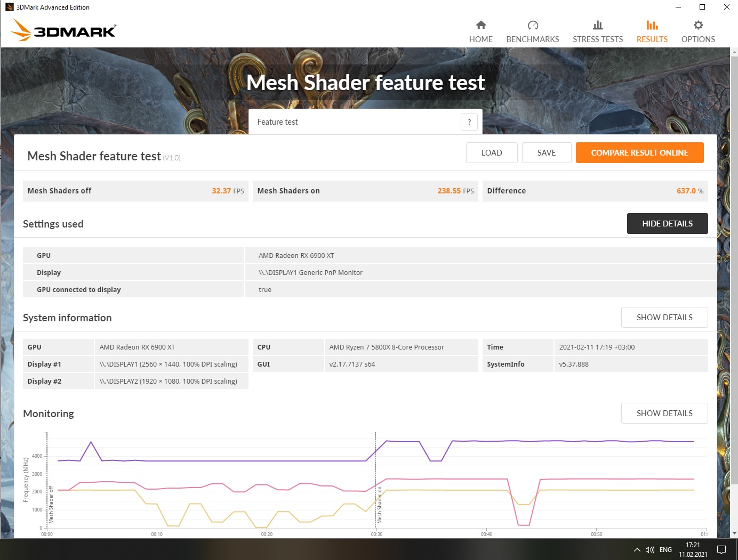
Task: Expand Monitoring with SHOW DETAILS
Action: point(664,413)
